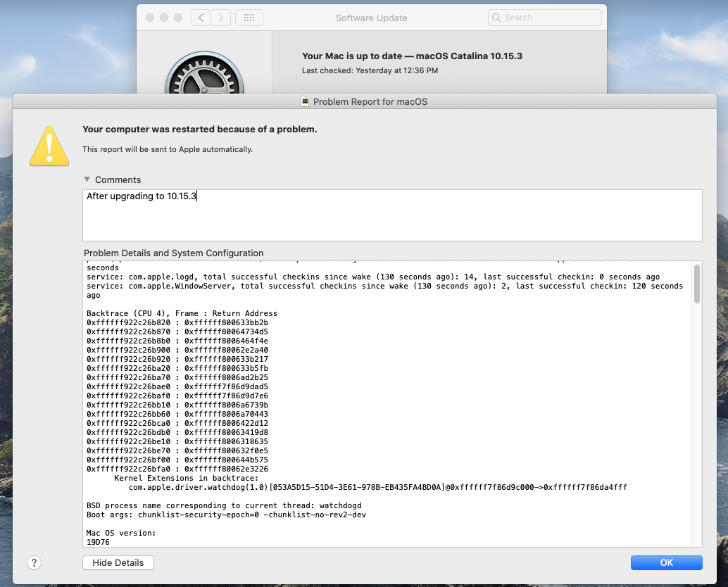Viewport: 728px width, 587px height.
Task: Click the 'service: com.apple.WindowServer' line
Action: point(384,291)
